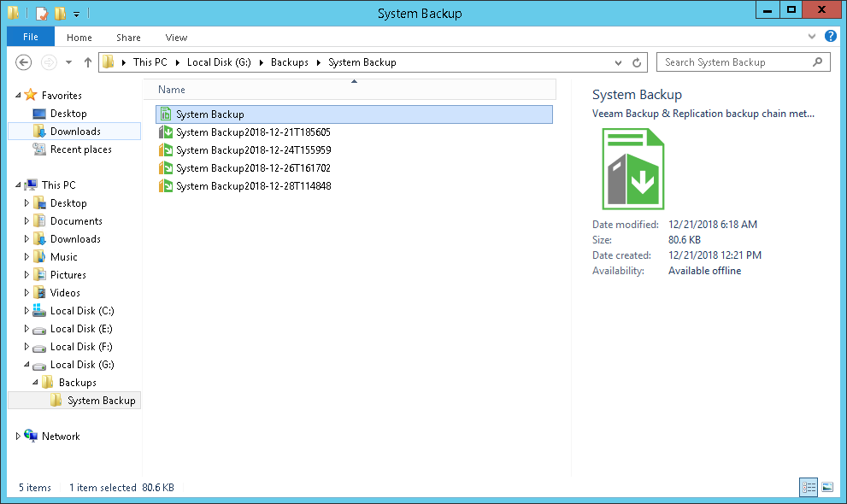The image size is (847, 504).
Task: Switch to the Share ribbon tab
Action: point(128,38)
